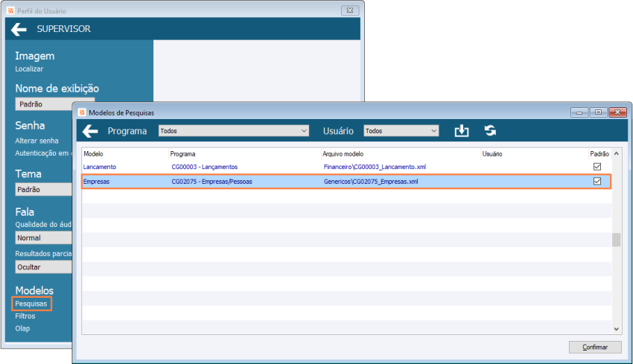633x364 pixels.
Task: Click Alterar senha link
Action: (36, 141)
